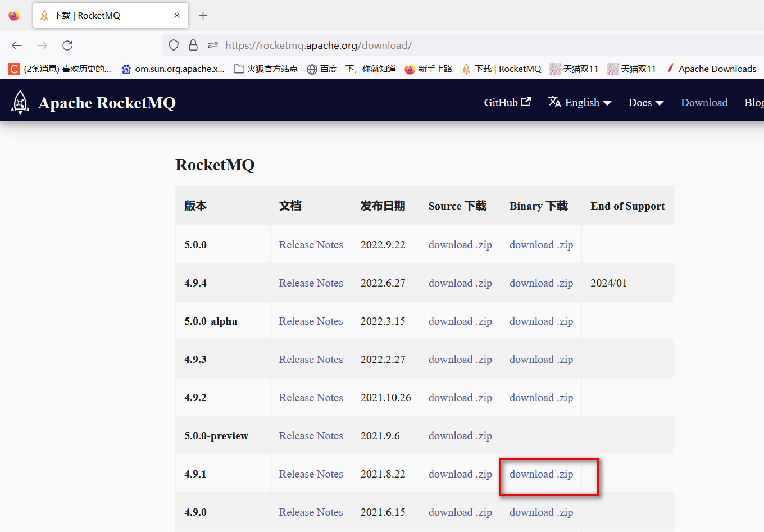Open the om.sun.org.apache.x bookmark
This screenshot has height=532, width=764.
pyautogui.click(x=173, y=69)
